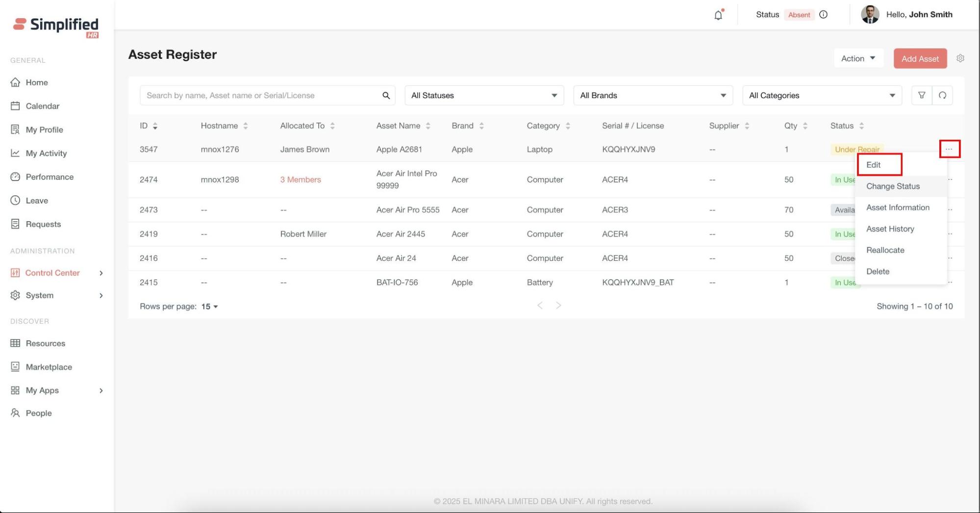Choose Reallocate in the context menu
The width and height of the screenshot is (980, 513).
point(885,250)
